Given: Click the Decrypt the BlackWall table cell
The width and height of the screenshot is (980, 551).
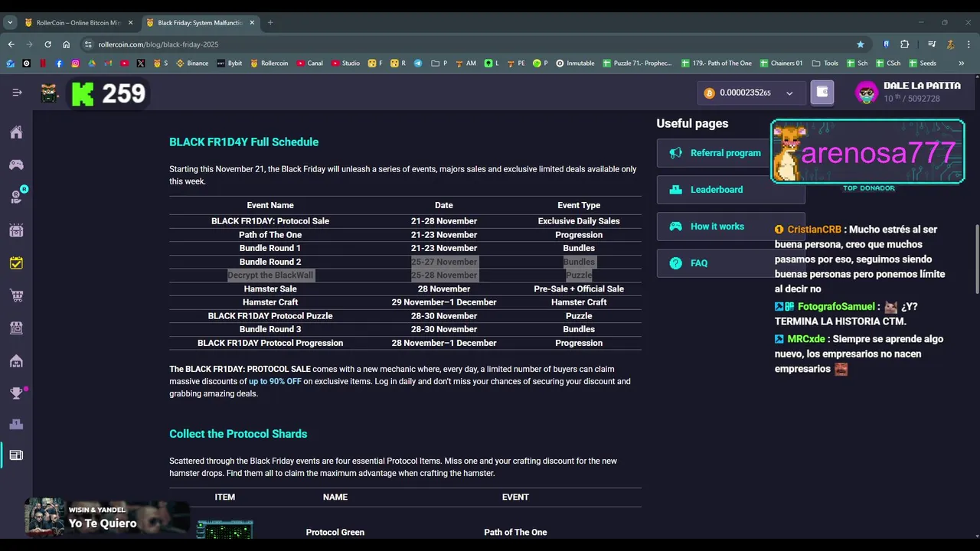Looking at the screenshot, I should tap(270, 275).
